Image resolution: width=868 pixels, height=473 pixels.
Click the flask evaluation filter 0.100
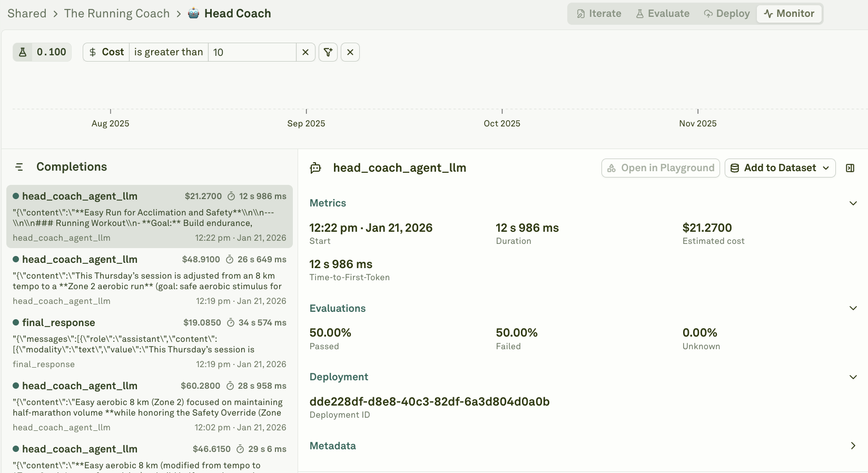pos(42,52)
